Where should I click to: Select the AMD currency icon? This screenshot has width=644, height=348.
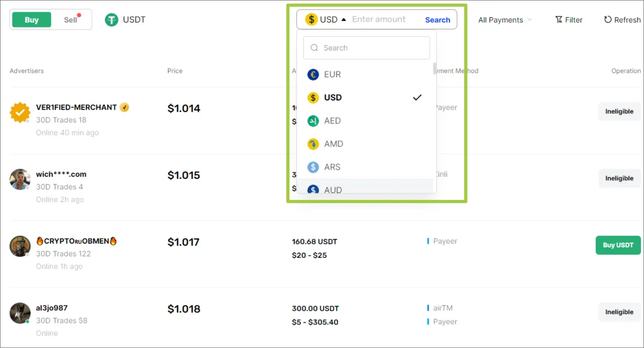[x=313, y=144]
